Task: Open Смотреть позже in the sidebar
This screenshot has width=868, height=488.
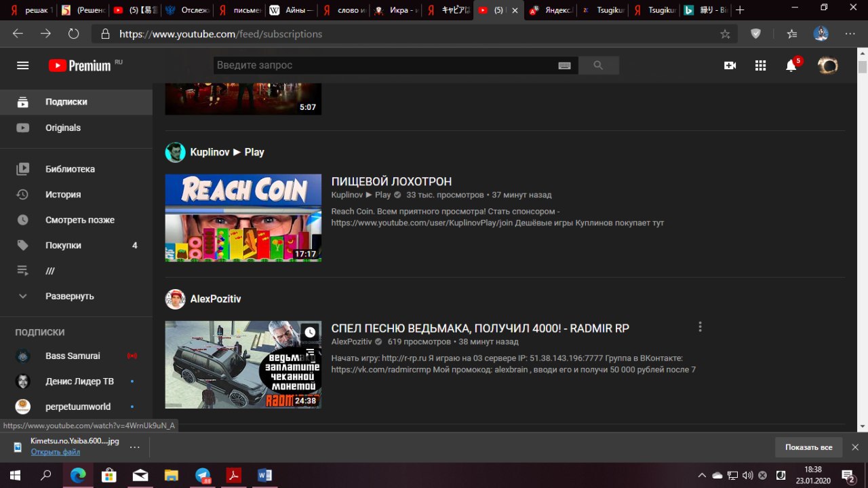Action: coord(76,220)
